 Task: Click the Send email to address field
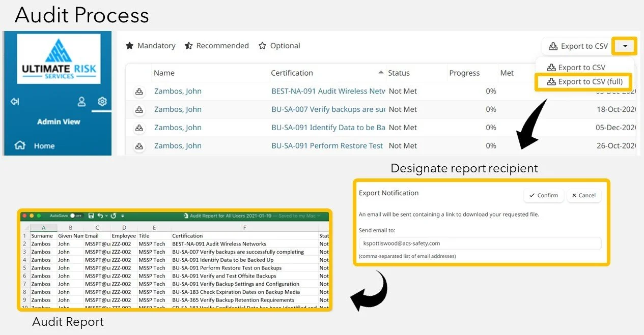480,243
